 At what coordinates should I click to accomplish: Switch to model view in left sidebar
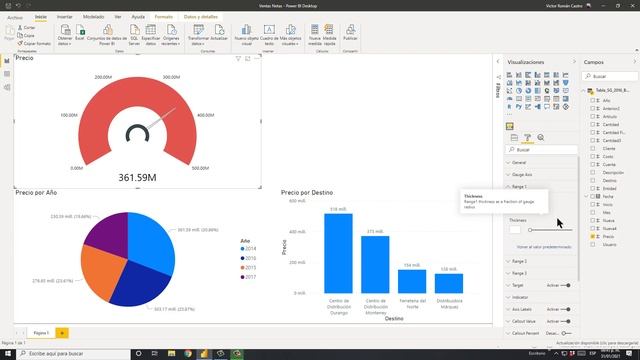point(7,87)
